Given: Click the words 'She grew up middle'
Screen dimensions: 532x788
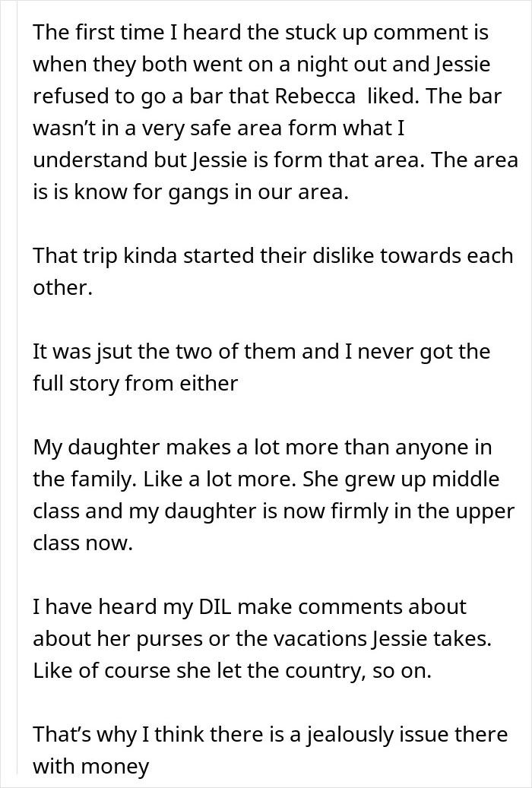Looking at the screenshot, I should [x=401, y=480].
